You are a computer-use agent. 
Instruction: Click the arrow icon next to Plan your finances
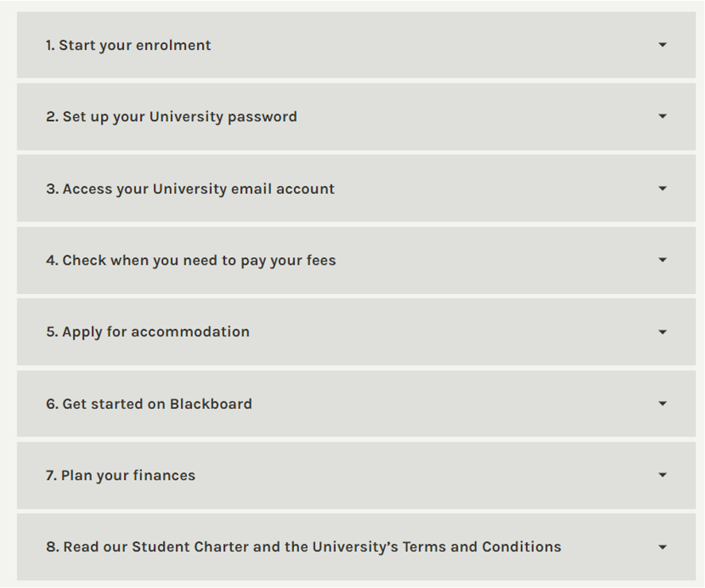(x=663, y=475)
